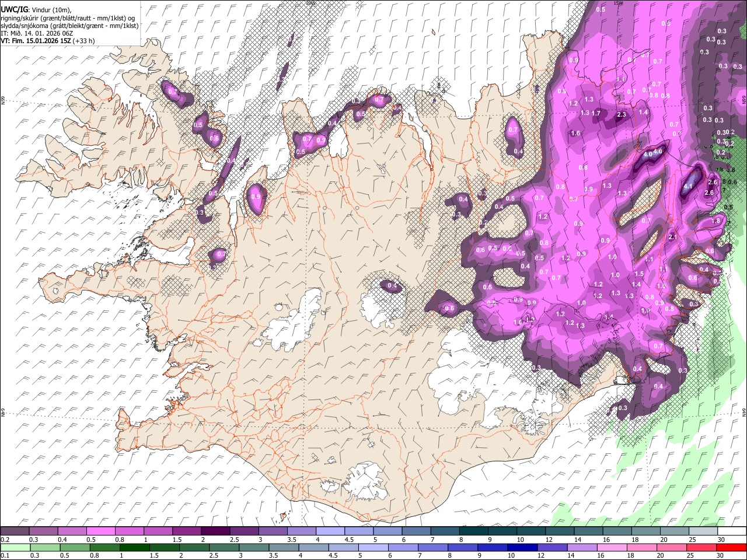Click the white 30 swatch in upper legend
This screenshot has height=560, width=747.
(732, 531)
